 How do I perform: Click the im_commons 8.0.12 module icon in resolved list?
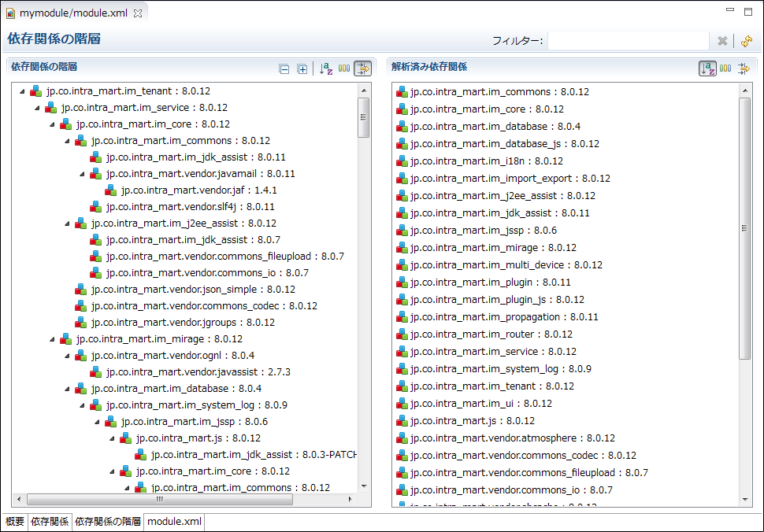pos(402,92)
